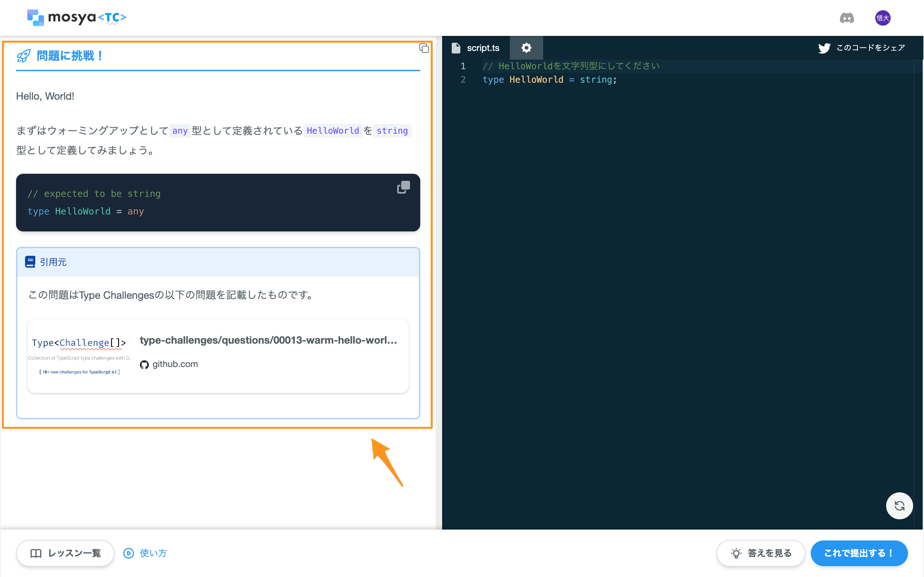The width and height of the screenshot is (924, 577).
Task: Place cursor on line 2 of the editor
Action: pyautogui.click(x=550, y=79)
